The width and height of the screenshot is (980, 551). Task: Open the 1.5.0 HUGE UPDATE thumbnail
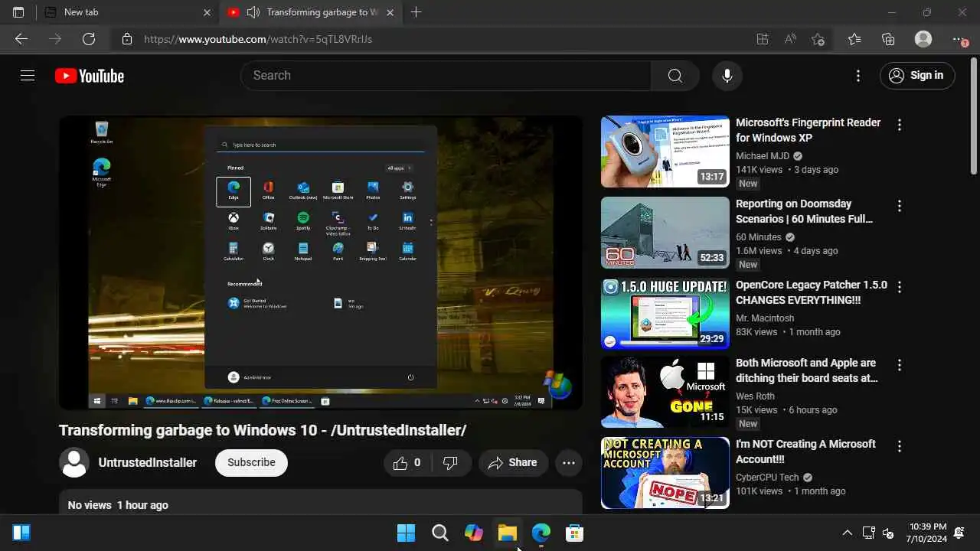point(665,314)
